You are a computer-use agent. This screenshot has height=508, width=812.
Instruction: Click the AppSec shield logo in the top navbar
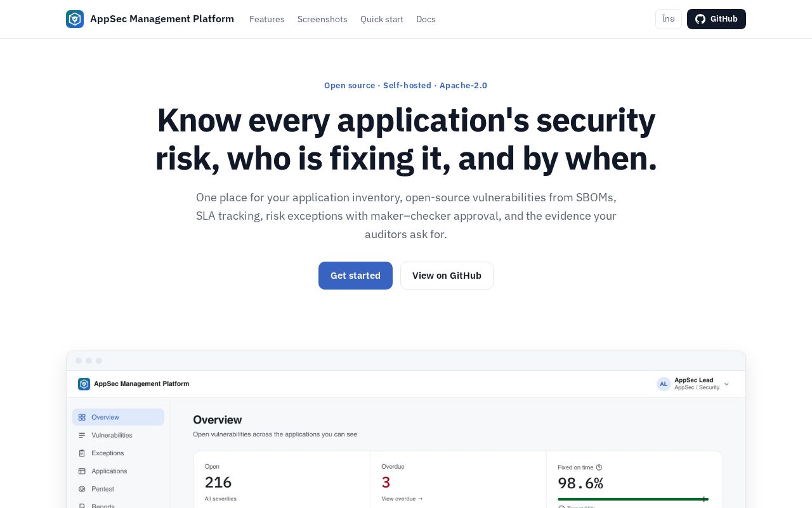tap(75, 19)
